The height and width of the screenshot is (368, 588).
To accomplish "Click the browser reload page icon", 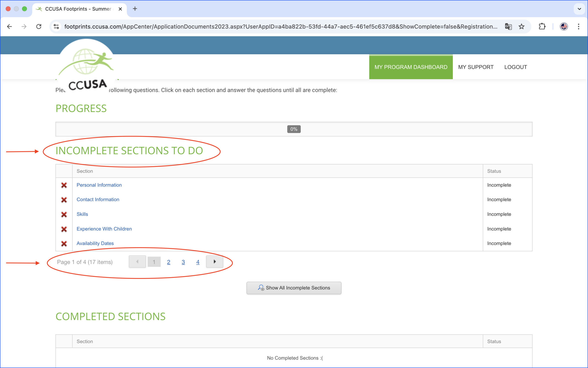I will (x=39, y=26).
